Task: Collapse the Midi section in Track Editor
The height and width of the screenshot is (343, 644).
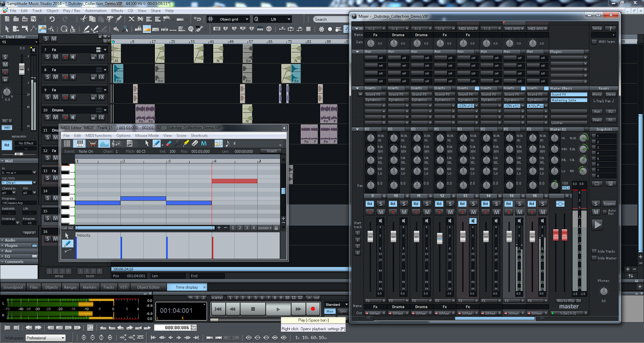Action: [19, 161]
